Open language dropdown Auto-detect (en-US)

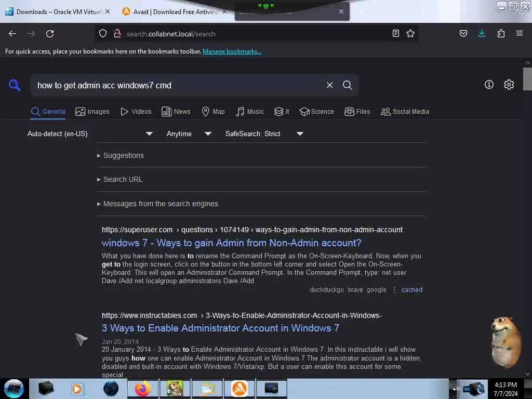[x=90, y=134]
